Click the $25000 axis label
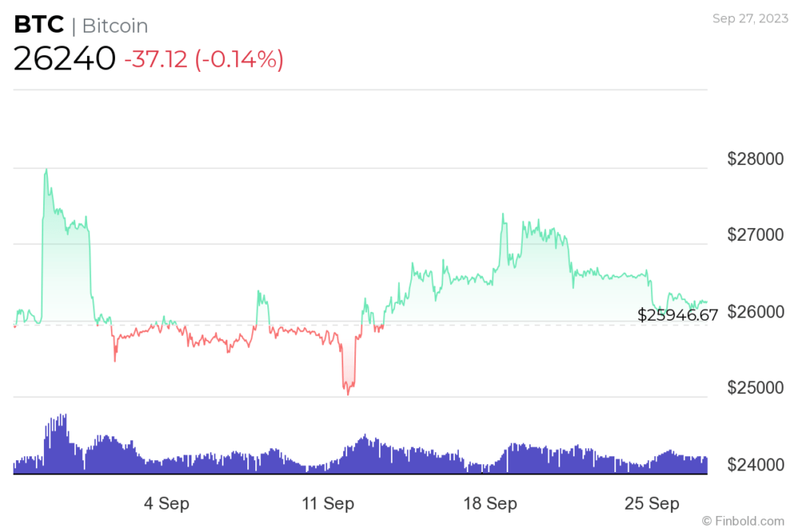The height and width of the screenshot is (532, 798). 755,388
